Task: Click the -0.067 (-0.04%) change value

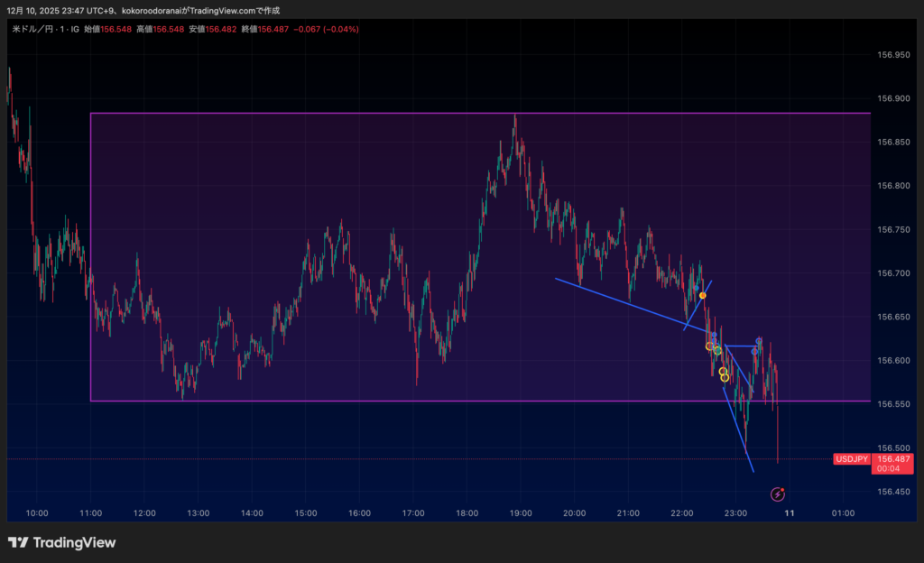Action: click(327, 29)
